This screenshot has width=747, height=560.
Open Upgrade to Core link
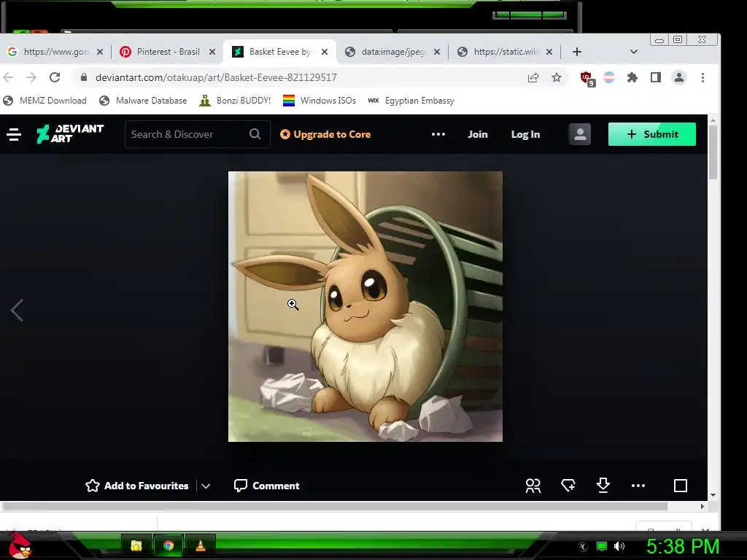click(325, 134)
